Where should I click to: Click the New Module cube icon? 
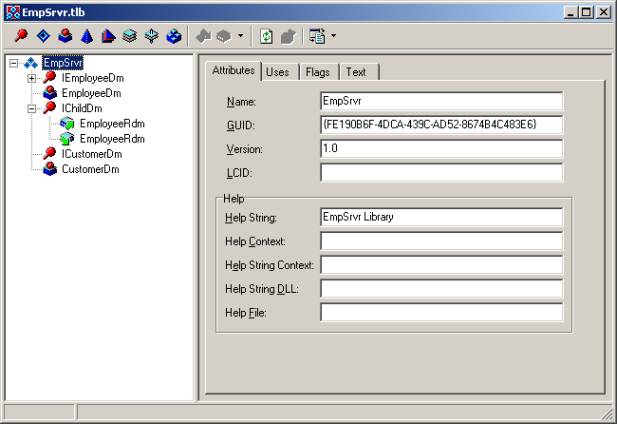pos(174,36)
